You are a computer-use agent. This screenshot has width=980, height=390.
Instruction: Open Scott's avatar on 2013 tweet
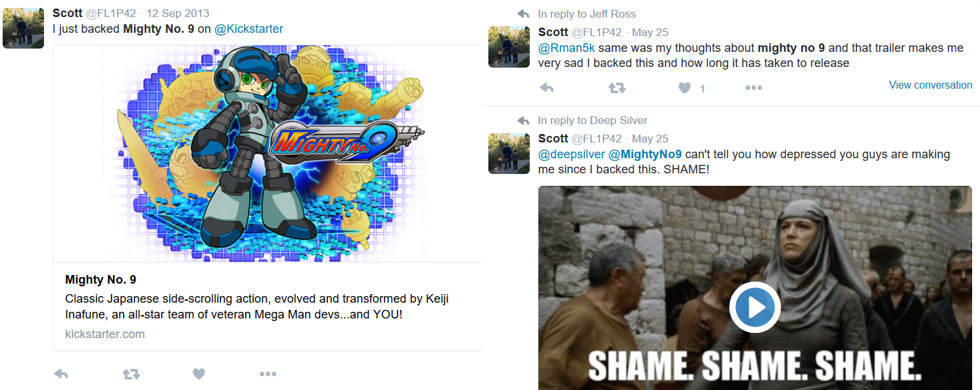23,28
